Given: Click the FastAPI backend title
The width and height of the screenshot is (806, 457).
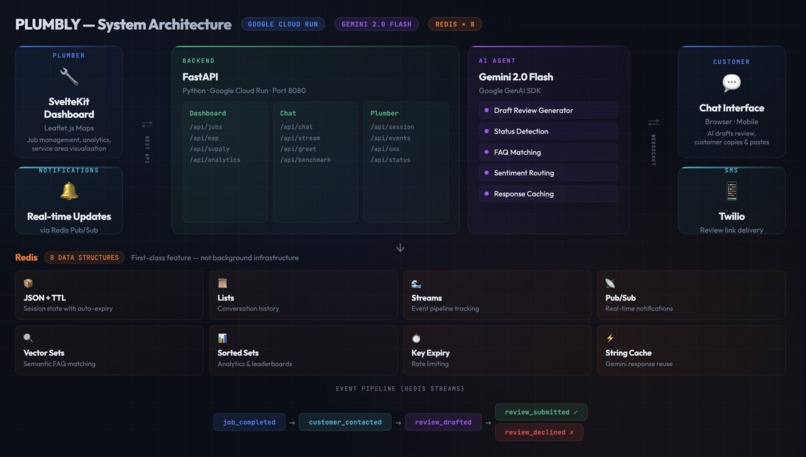Looking at the screenshot, I should point(200,77).
